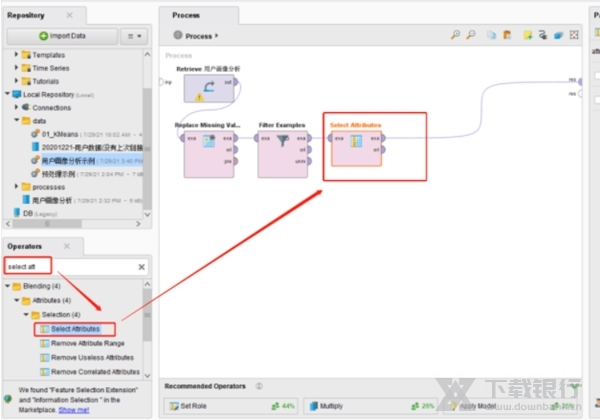Select Remove Useless Attributes in operator tree
Viewport: 600px width, 420px height.
point(91,357)
